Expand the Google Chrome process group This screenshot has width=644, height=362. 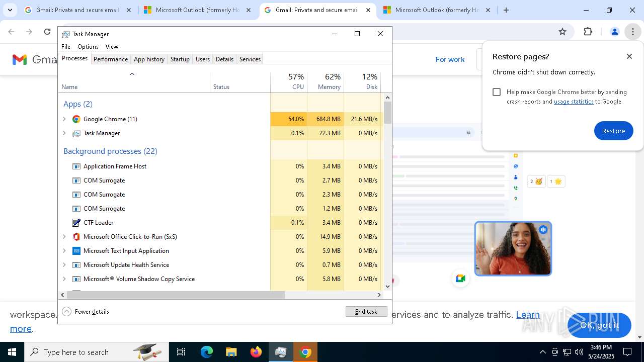[x=64, y=119]
